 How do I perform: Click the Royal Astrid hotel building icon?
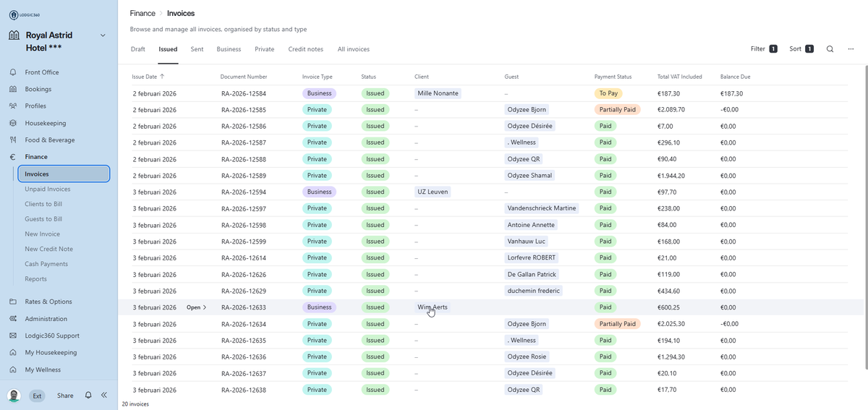tap(14, 35)
